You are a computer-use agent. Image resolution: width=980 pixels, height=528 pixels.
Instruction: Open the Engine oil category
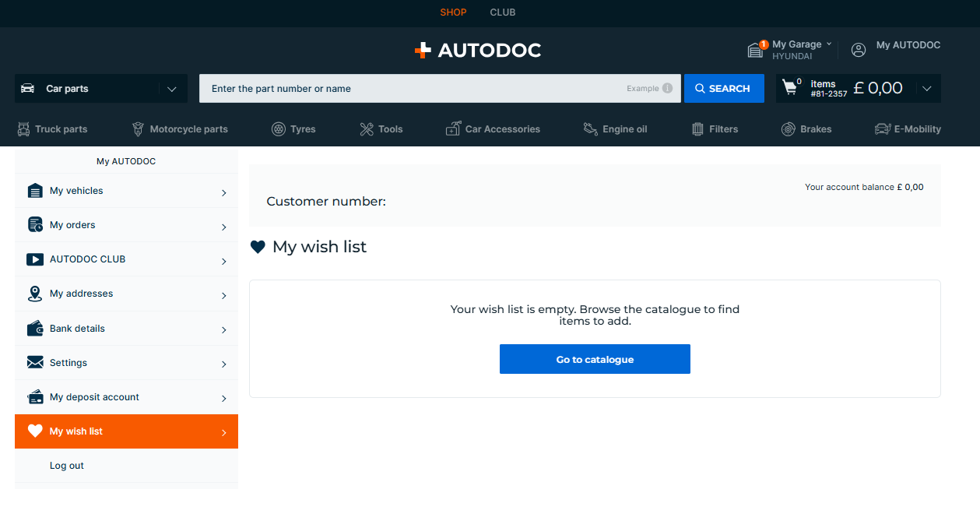point(615,129)
